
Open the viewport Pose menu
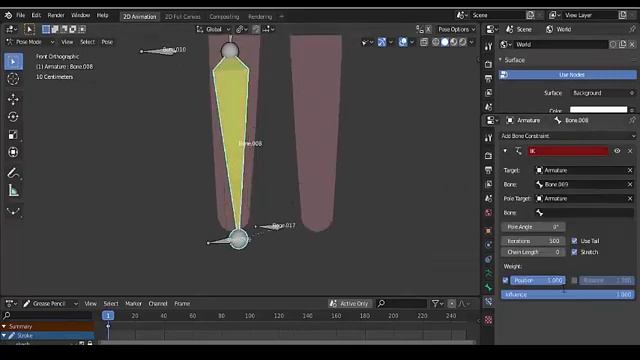[x=107, y=42]
